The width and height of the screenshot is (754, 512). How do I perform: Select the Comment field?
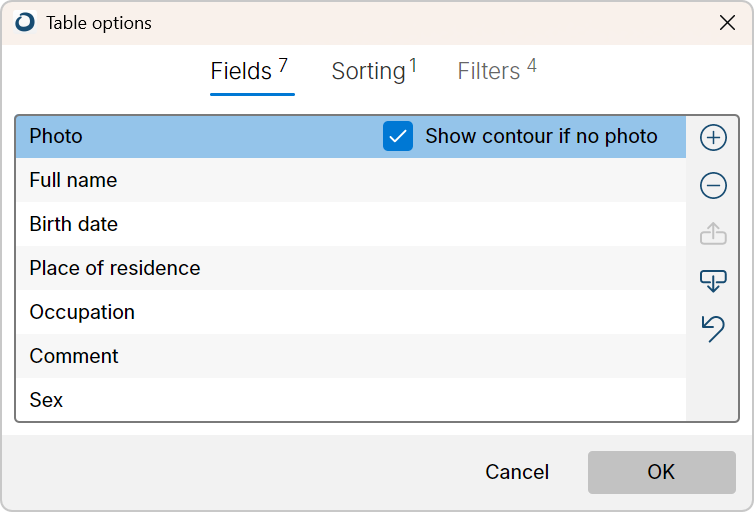(x=351, y=356)
